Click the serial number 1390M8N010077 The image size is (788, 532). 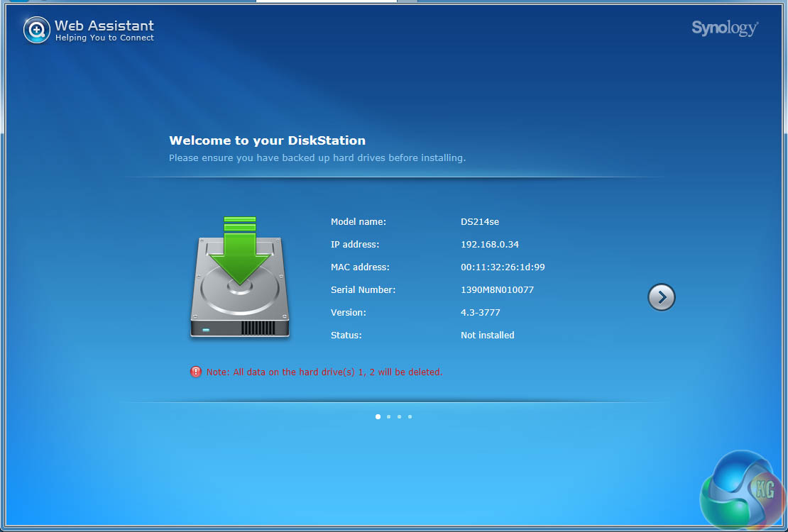497,289
